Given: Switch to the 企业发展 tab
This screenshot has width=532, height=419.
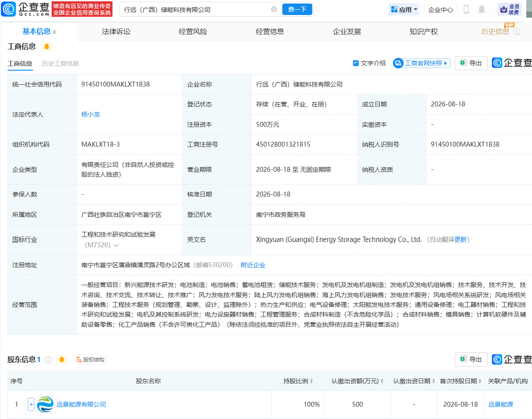Looking at the screenshot, I should point(347,32).
